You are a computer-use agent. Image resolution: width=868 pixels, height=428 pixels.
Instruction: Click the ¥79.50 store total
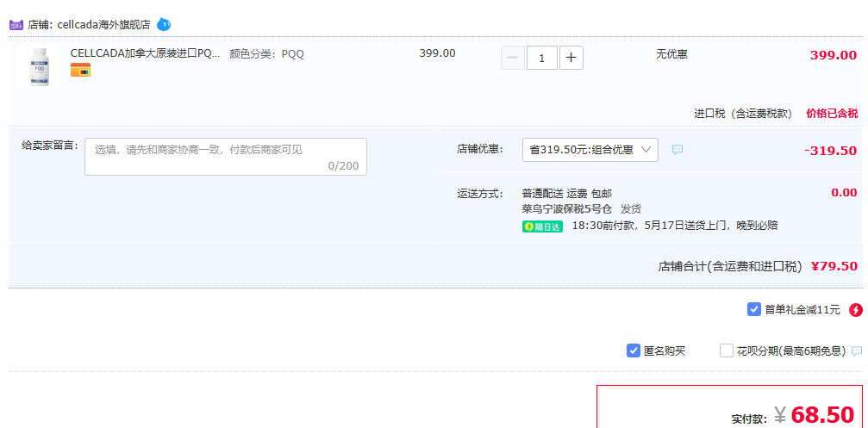834,266
